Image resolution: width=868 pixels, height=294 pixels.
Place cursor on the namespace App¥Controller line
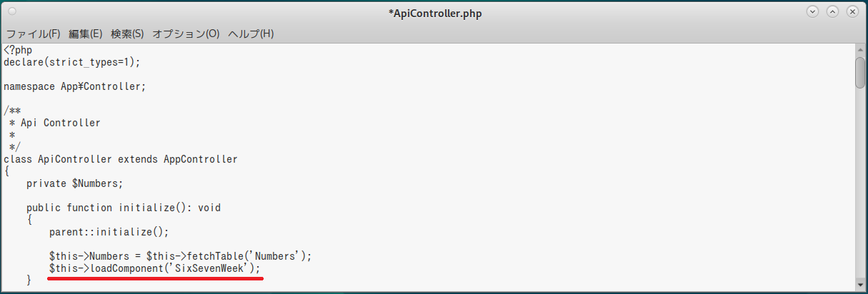(x=74, y=86)
